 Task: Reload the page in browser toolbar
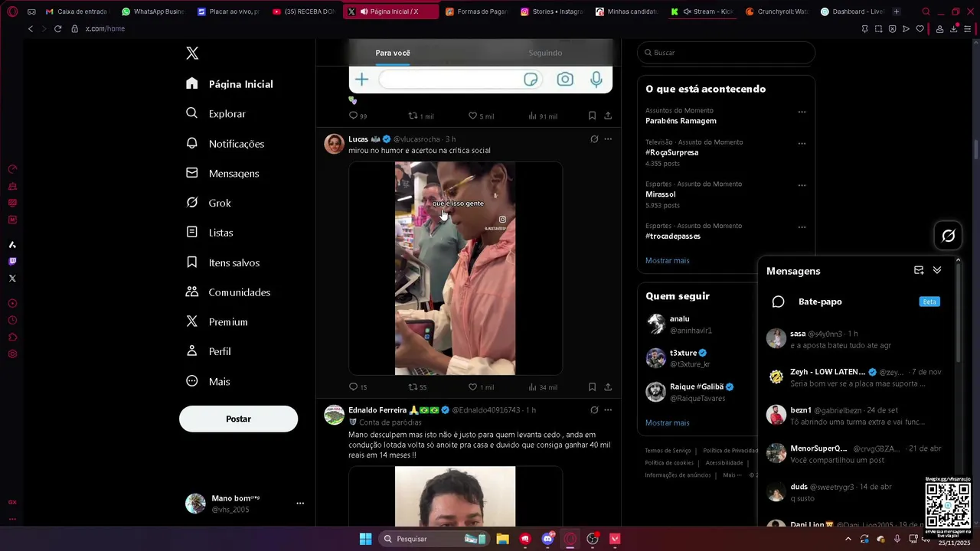click(57, 28)
